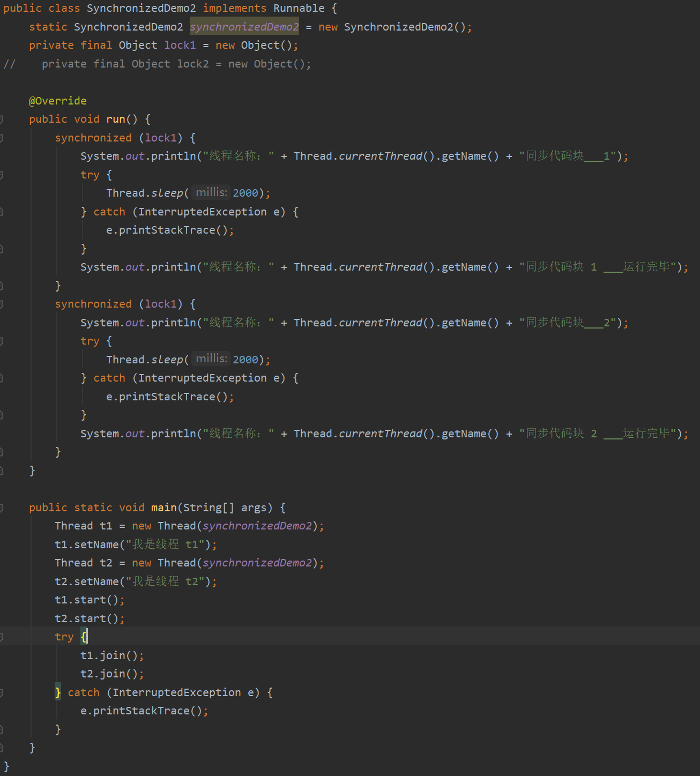The image size is (700, 776).
Task: Click the string "同步代码块 2 ___运行完毕"
Action: [597, 434]
